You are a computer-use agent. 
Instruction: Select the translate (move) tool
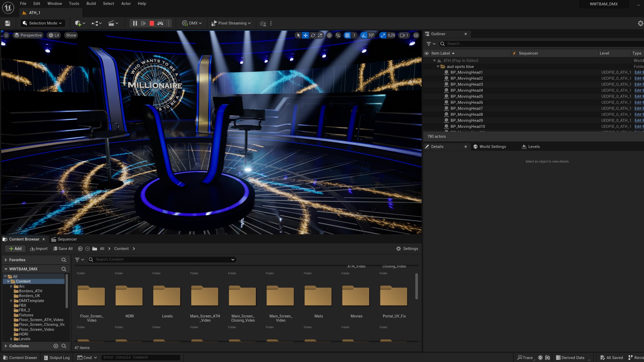coord(306,35)
